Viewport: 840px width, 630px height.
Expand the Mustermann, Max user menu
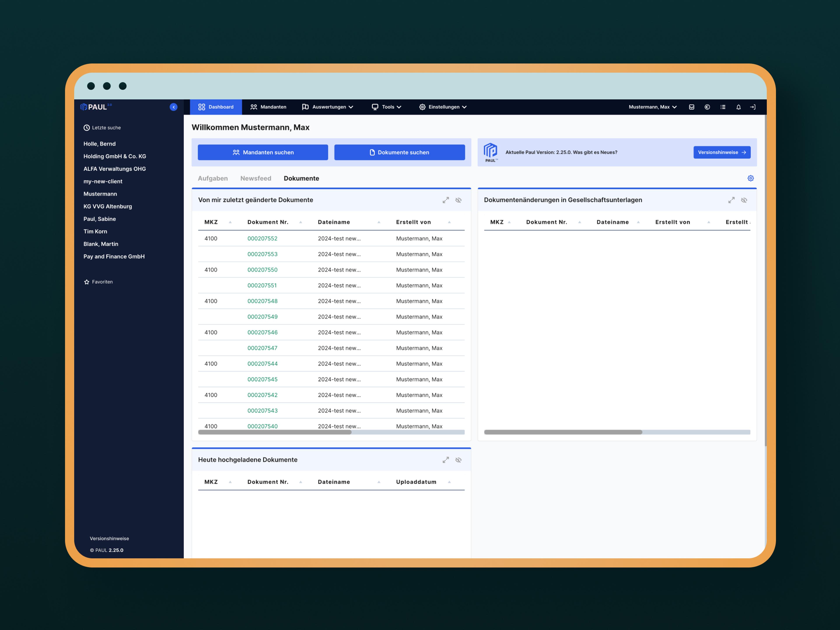coord(652,107)
